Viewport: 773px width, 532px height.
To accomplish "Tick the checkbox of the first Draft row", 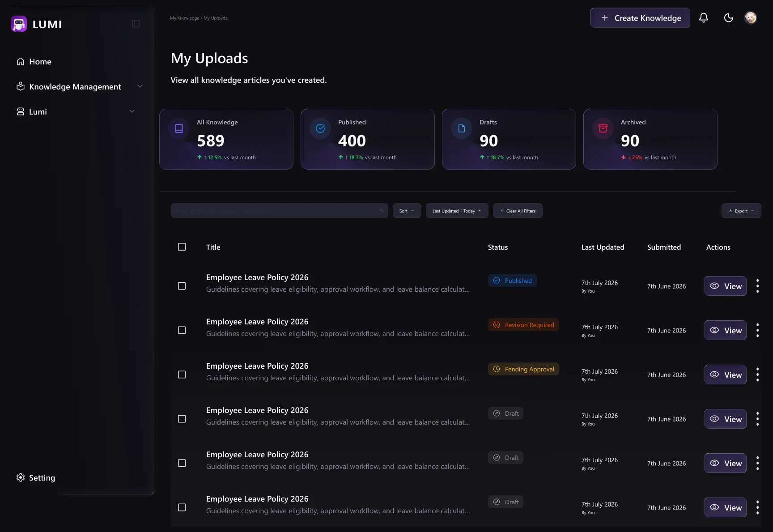I will [182, 419].
